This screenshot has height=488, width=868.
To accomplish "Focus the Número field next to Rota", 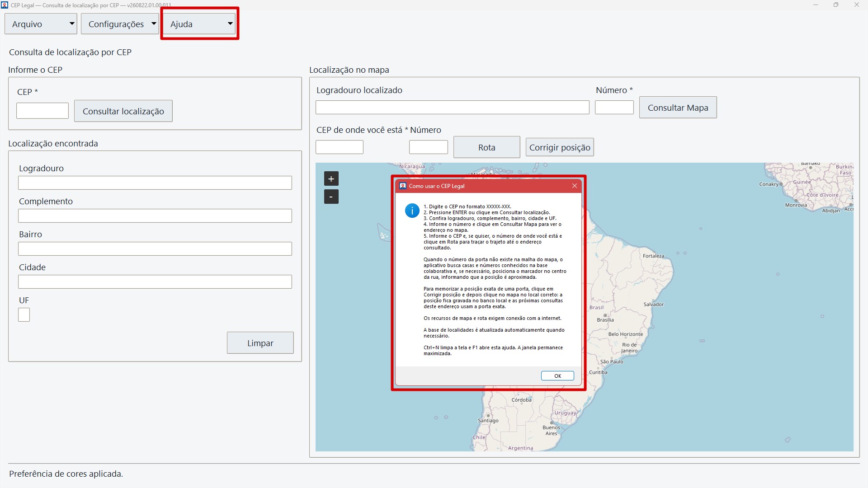I will coord(428,147).
